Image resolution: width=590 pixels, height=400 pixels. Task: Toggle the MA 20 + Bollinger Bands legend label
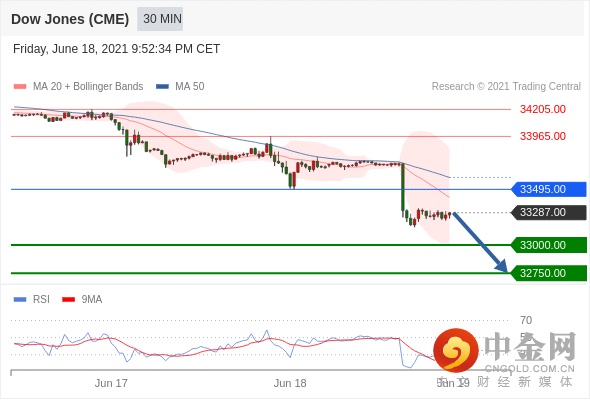coord(88,87)
